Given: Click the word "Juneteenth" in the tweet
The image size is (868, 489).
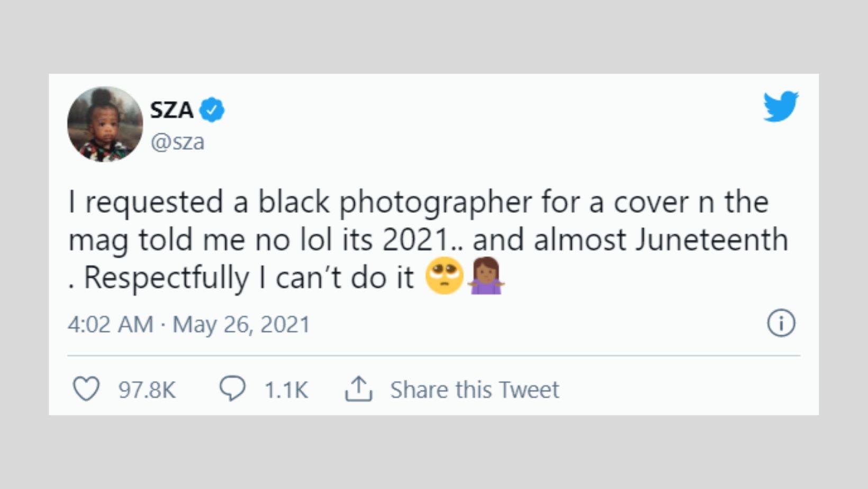Looking at the screenshot, I should (712, 240).
